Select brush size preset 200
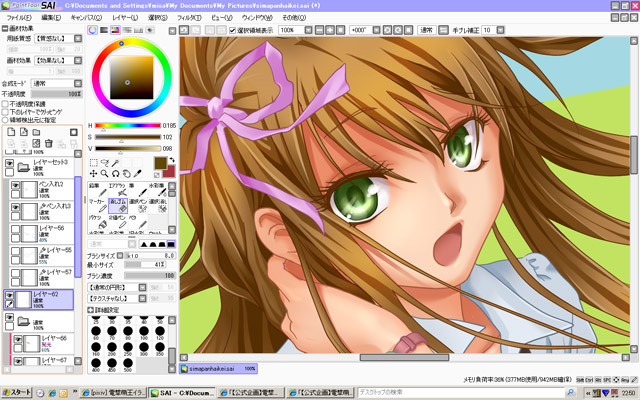640x400 pixels. click(x=112, y=347)
